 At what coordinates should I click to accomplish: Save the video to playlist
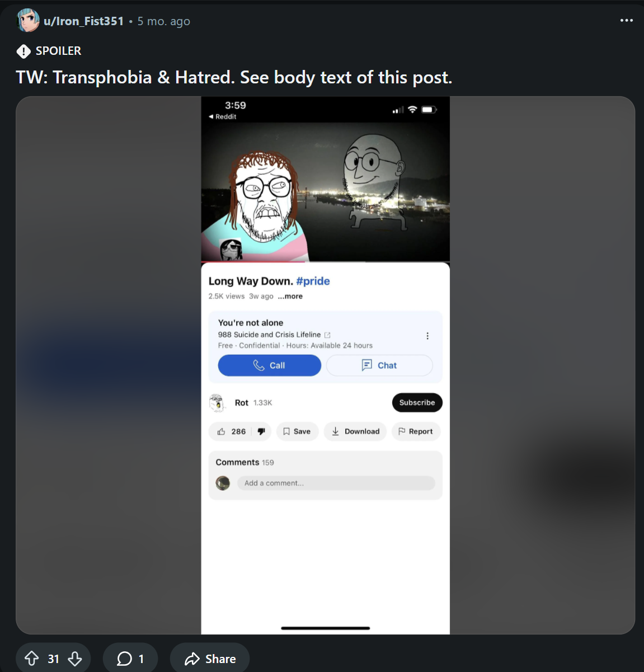(297, 431)
